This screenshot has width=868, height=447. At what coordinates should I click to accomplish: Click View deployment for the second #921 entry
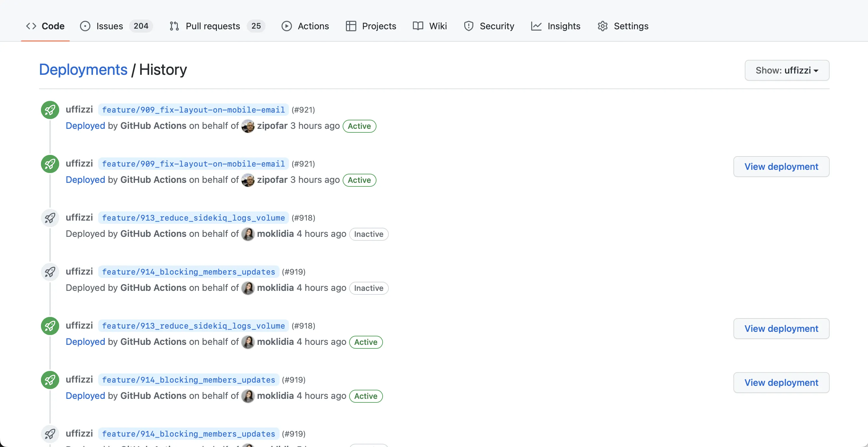pyautogui.click(x=781, y=167)
